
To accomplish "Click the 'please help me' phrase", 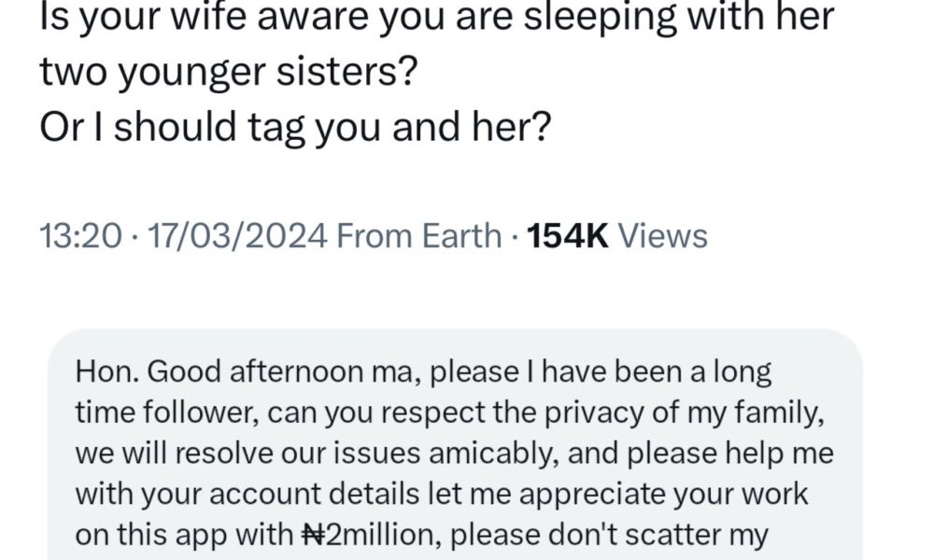I will pyautogui.click(x=731, y=454).
